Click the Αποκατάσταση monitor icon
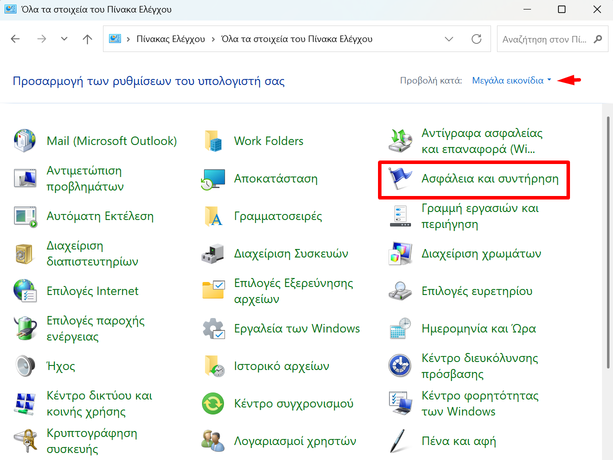 (x=213, y=179)
